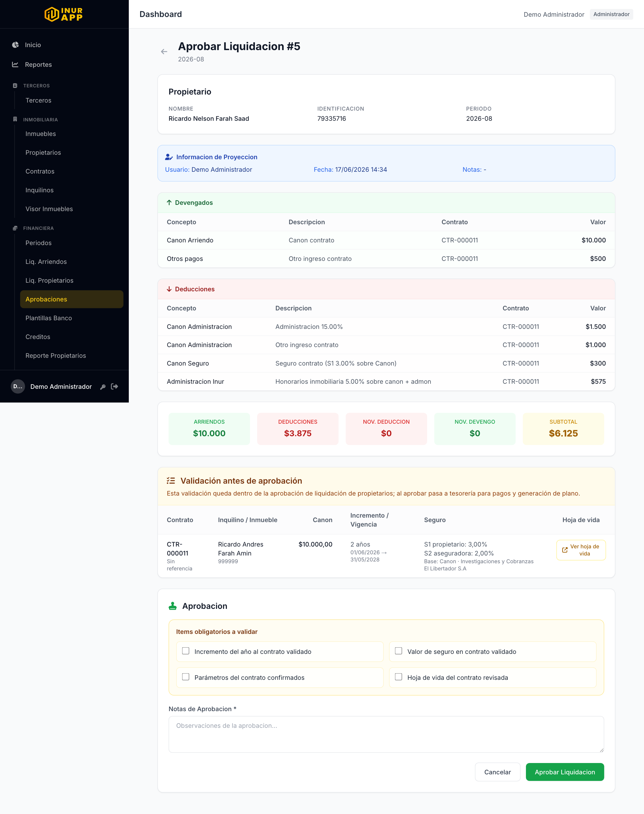The height and width of the screenshot is (814, 644).
Task: Click the DEDUCCIONES $3.875 card
Action: click(298, 429)
